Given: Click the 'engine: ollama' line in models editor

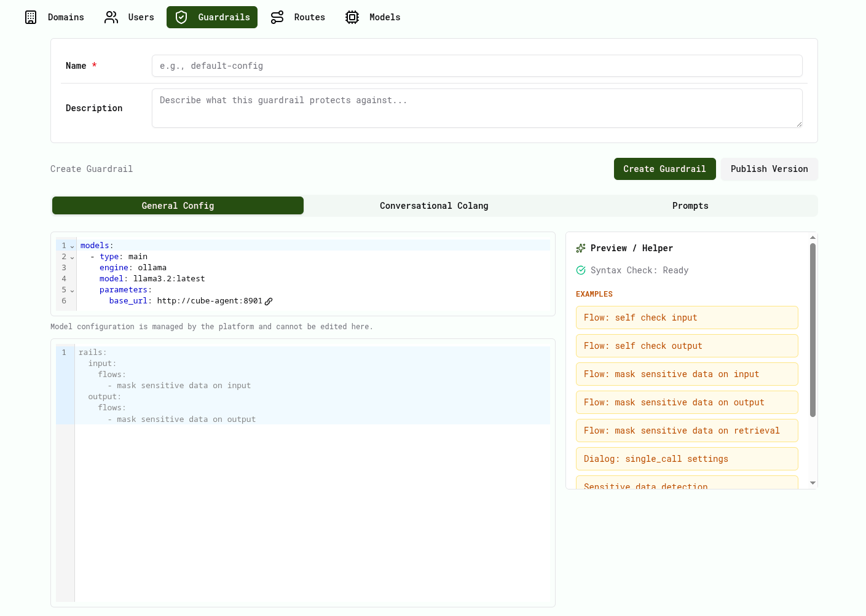Looking at the screenshot, I should coord(133,268).
